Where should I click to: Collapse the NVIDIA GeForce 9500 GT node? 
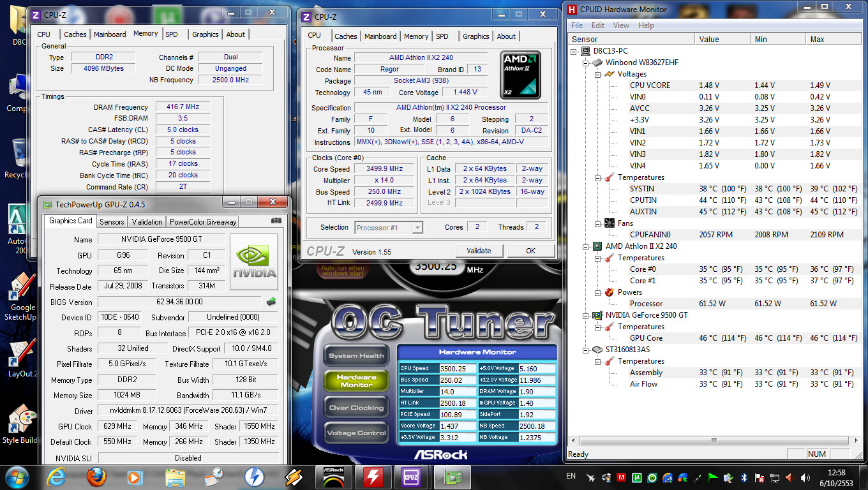586,315
